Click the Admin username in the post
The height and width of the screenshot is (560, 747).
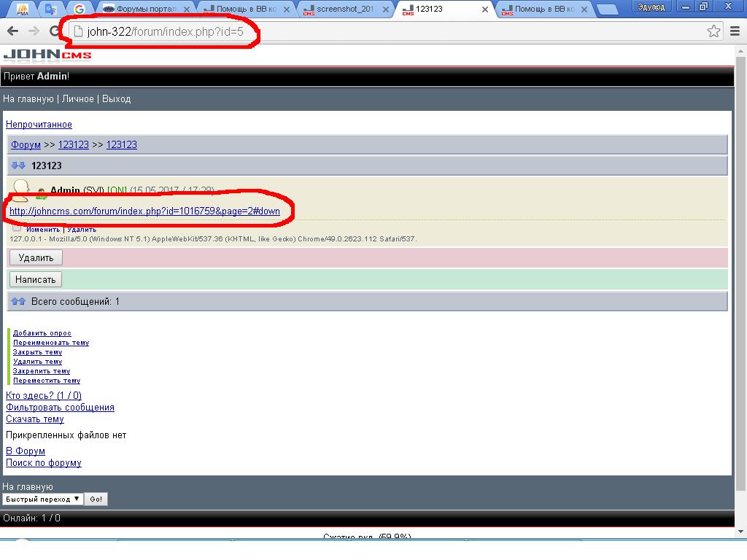(65, 190)
